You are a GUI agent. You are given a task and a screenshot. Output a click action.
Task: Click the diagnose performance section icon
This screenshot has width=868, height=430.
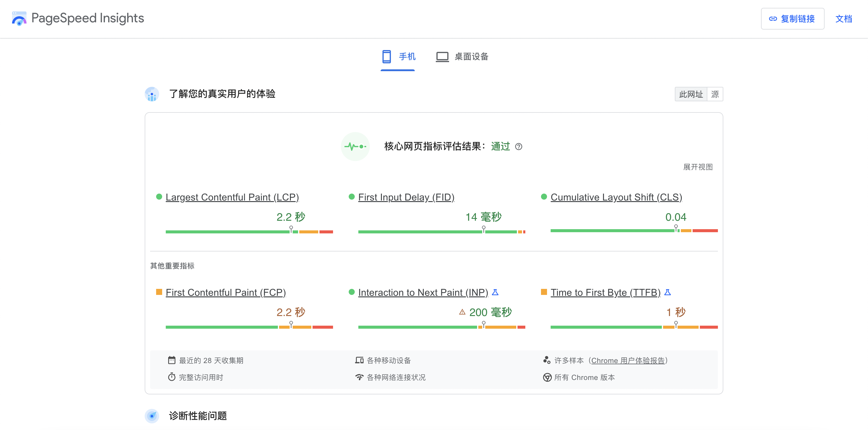pyautogui.click(x=152, y=416)
